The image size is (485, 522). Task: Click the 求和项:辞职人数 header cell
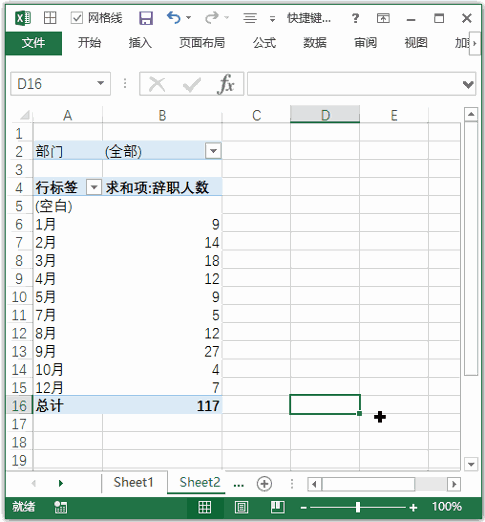coord(162,187)
